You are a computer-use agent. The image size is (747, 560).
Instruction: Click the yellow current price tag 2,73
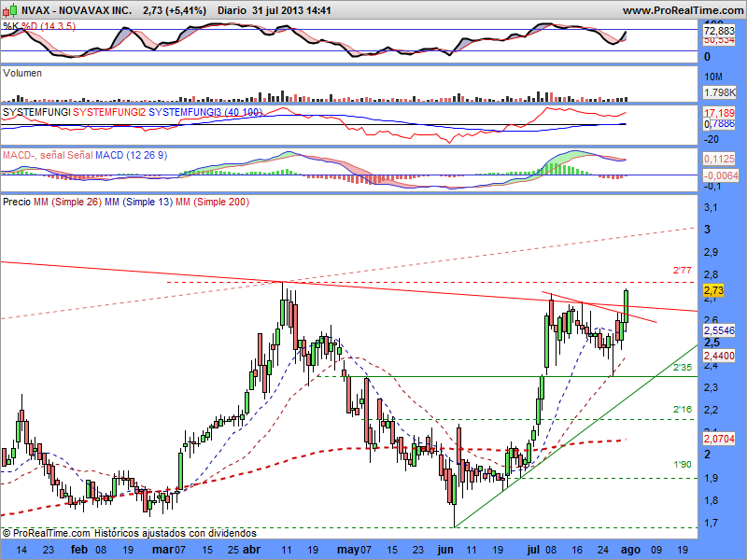[x=713, y=290]
